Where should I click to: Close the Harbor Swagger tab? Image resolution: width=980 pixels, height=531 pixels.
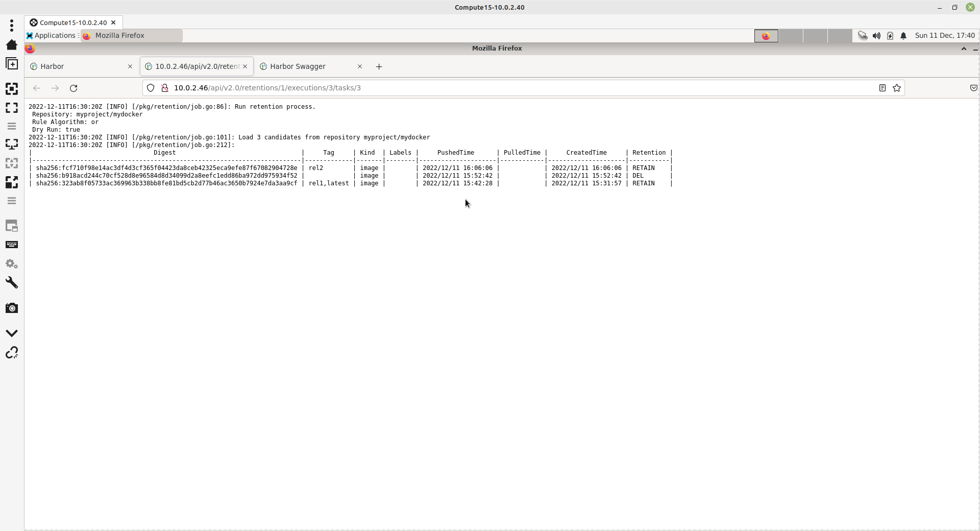(x=360, y=66)
